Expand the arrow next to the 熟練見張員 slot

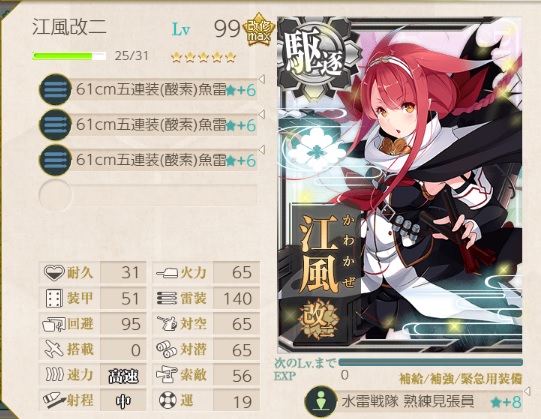[527, 391]
